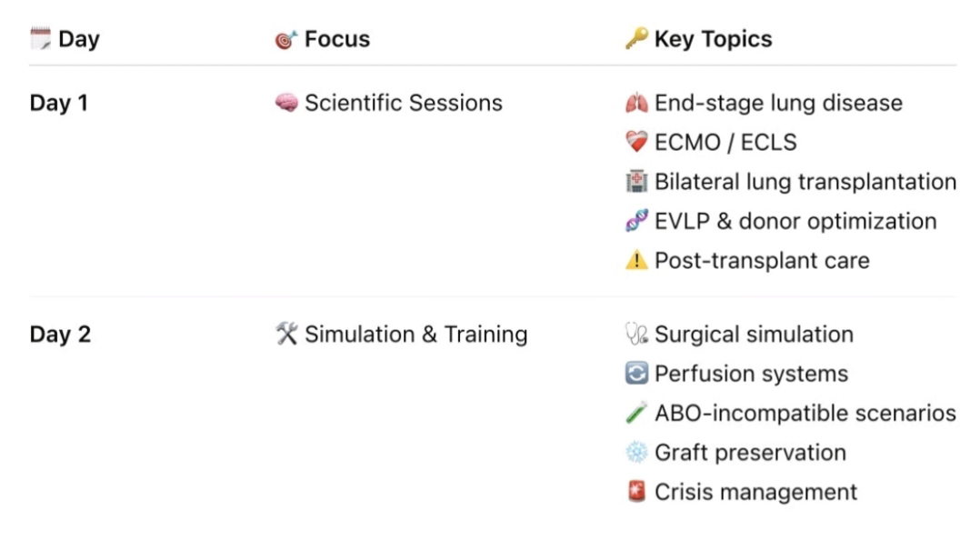Screen dimensions: 980x540
Task: Click the Scientific Sessions text
Action: tap(403, 103)
